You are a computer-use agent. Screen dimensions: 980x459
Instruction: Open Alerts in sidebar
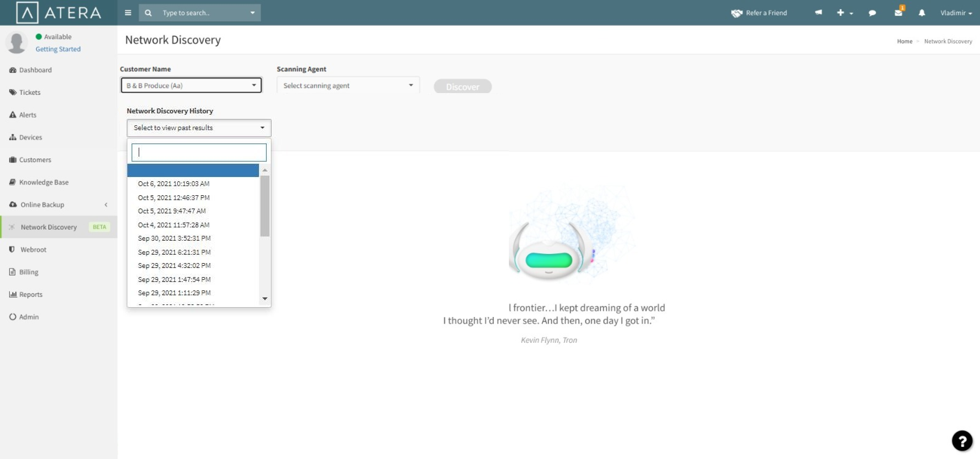click(27, 114)
